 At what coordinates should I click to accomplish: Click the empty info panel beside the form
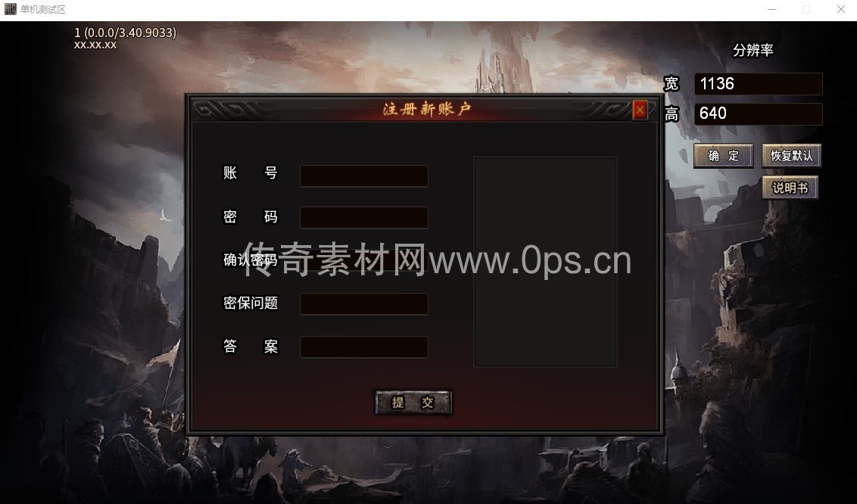[545, 262]
